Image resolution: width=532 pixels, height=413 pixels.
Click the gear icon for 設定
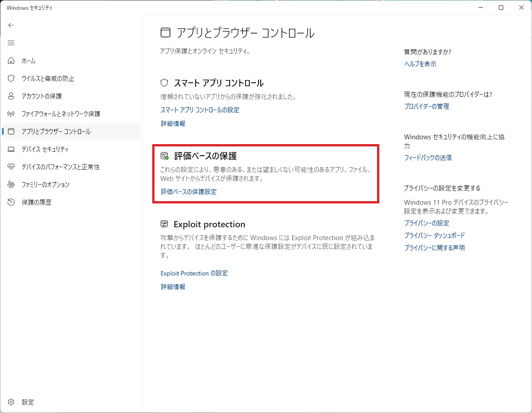12,402
